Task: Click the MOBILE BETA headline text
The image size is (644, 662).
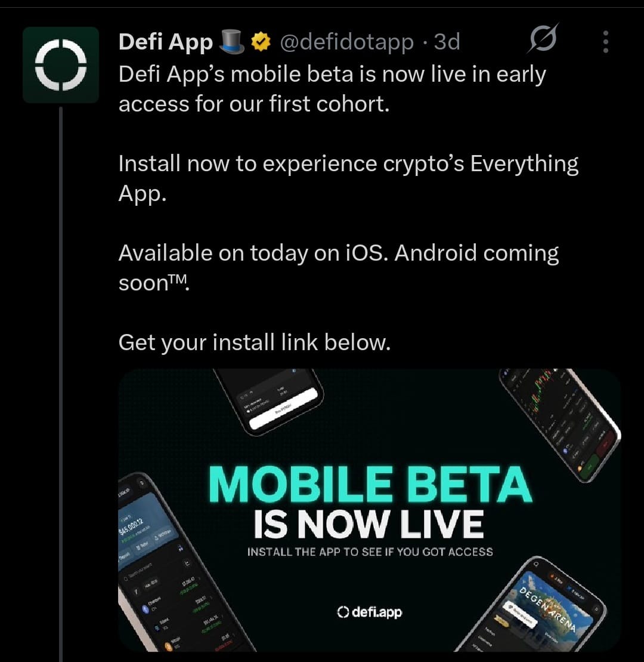Action: (x=370, y=484)
